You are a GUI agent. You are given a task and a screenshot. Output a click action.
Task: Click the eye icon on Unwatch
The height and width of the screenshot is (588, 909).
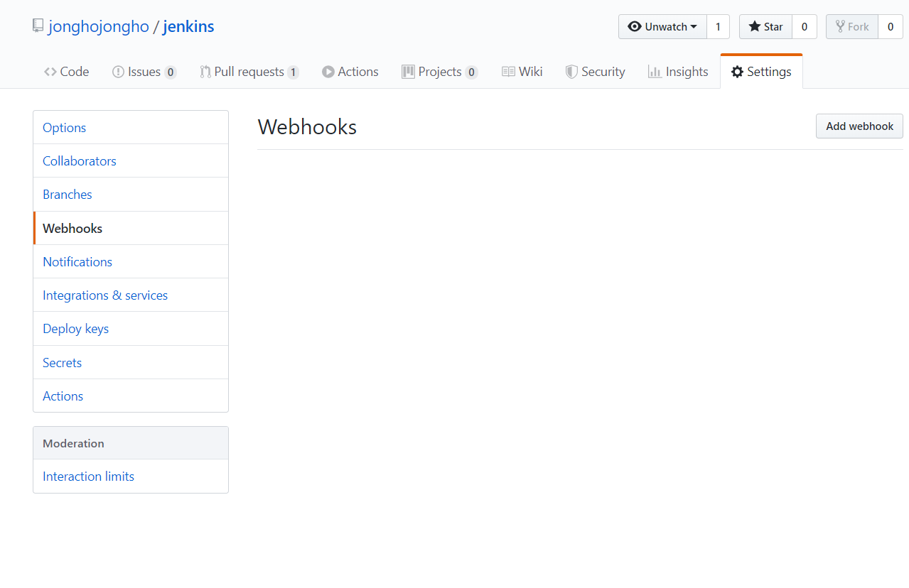point(635,27)
